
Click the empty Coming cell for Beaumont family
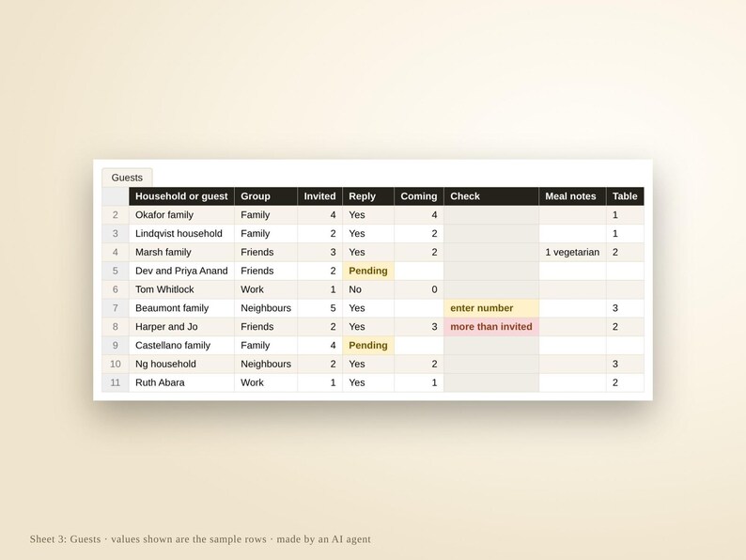click(x=419, y=308)
